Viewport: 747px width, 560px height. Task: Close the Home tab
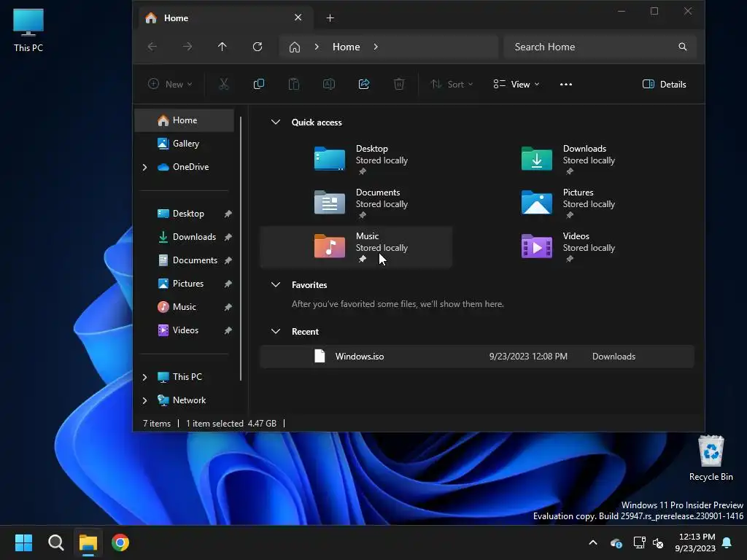pos(298,17)
